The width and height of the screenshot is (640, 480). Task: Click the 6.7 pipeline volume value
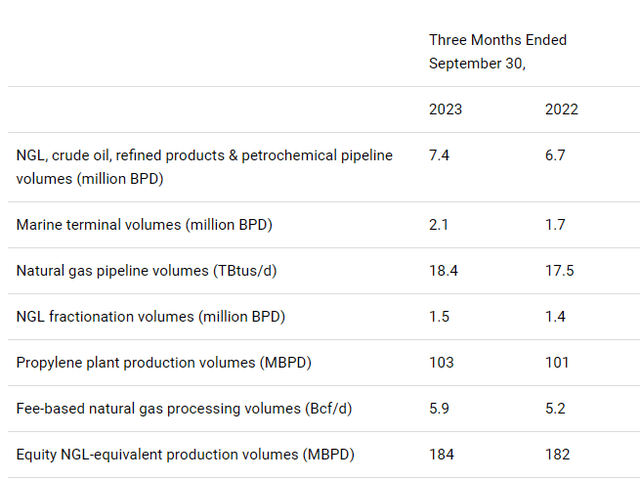[x=555, y=156]
